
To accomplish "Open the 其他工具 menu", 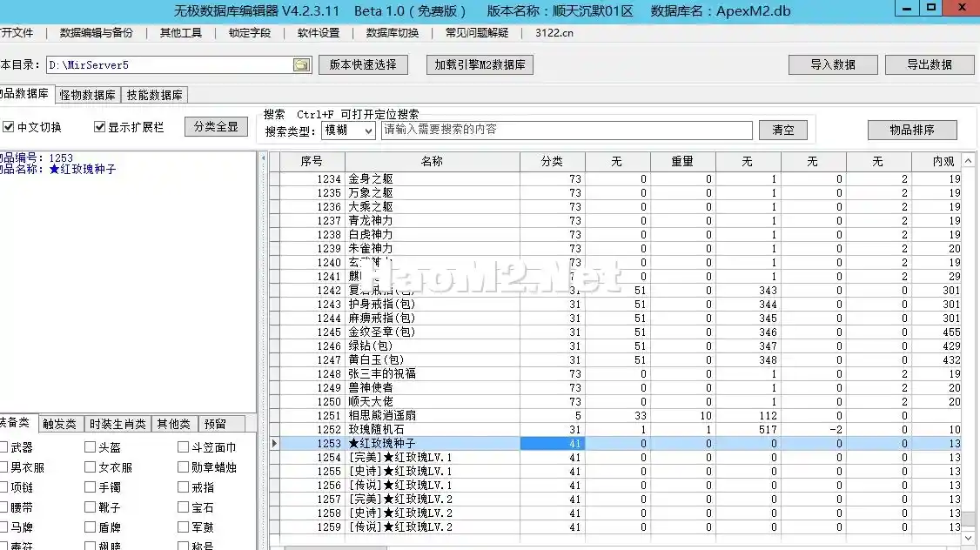I will click(181, 32).
